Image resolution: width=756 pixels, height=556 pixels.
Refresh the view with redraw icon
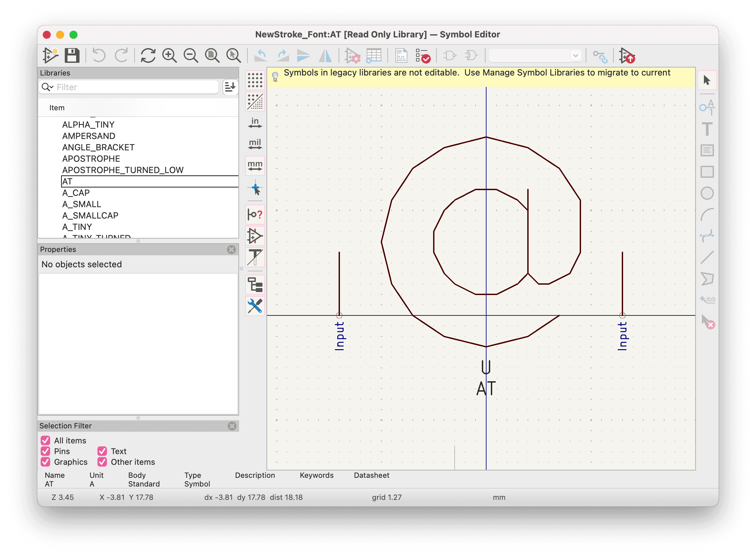point(148,55)
